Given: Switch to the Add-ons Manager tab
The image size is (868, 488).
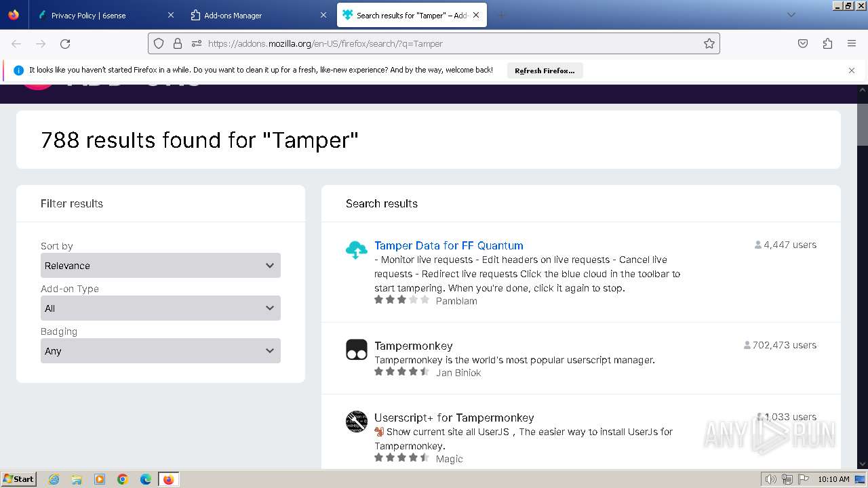Looking at the screenshot, I should pos(258,15).
